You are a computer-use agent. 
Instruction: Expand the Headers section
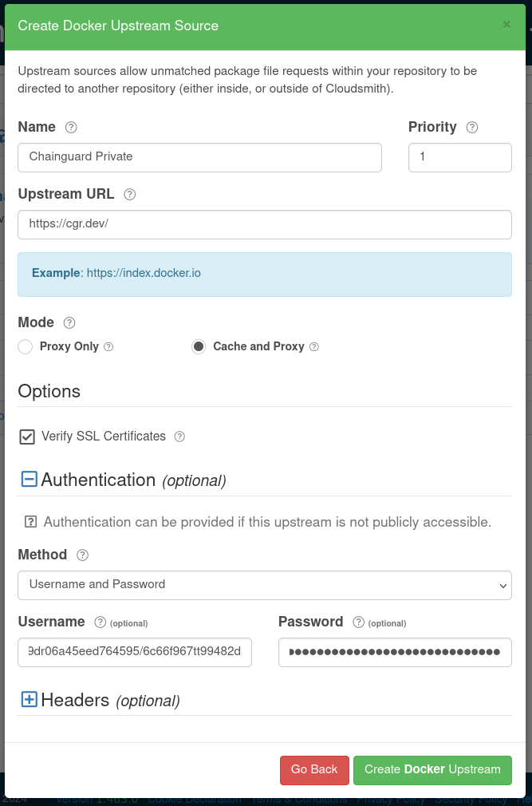coord(29,699)
